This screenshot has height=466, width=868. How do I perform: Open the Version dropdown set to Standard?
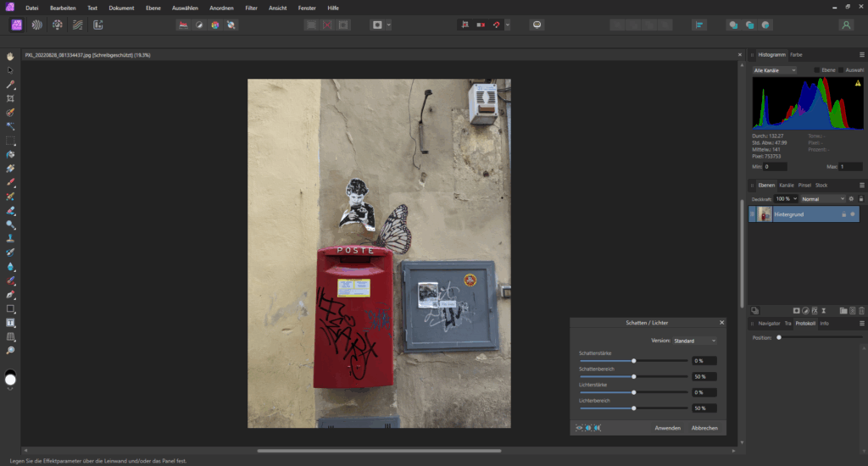tap(694, 341)
